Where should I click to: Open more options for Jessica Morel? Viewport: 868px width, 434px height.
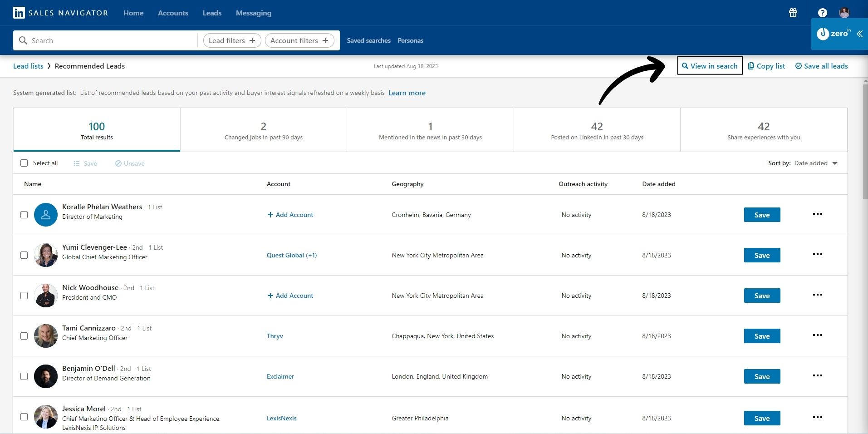click(x=817, y=417)
